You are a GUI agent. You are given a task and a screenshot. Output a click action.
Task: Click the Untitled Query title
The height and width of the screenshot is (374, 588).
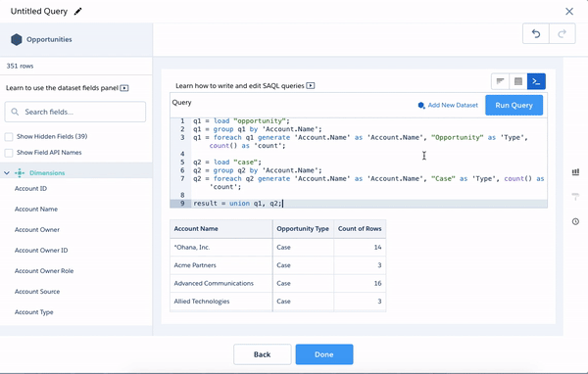coord(39,11)
